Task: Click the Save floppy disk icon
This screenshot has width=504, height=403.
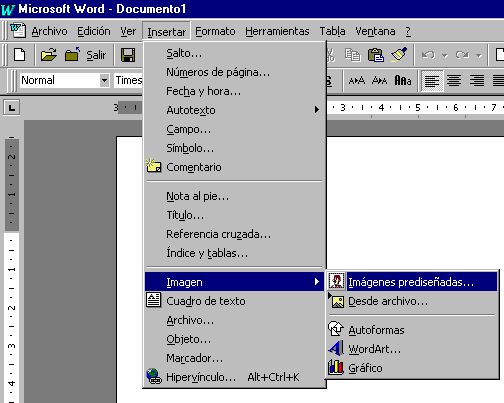Action: click(128, 55)
